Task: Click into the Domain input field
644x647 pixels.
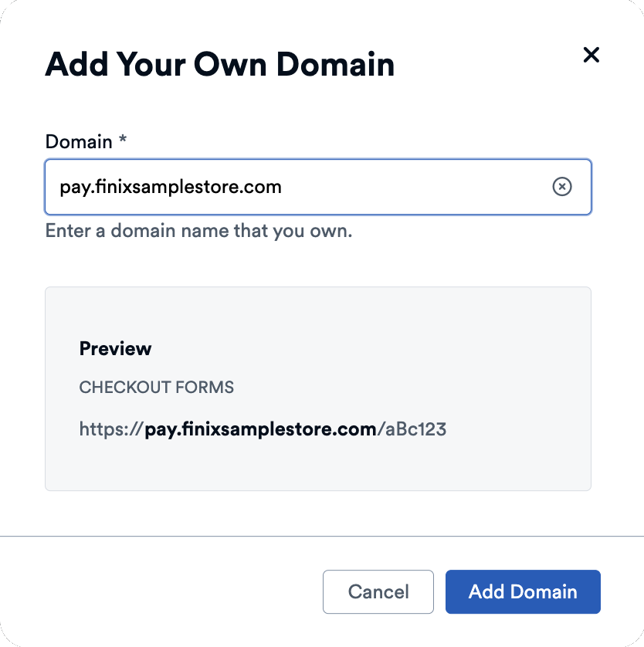Action: pyautogui.click(x=417, y=187)
